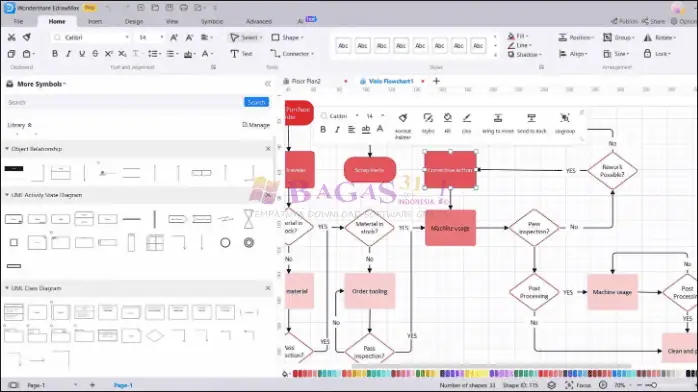698x392 pixels.
Task: Click Bring to Front in floating toolbar
Action: (x=498, y=122)
